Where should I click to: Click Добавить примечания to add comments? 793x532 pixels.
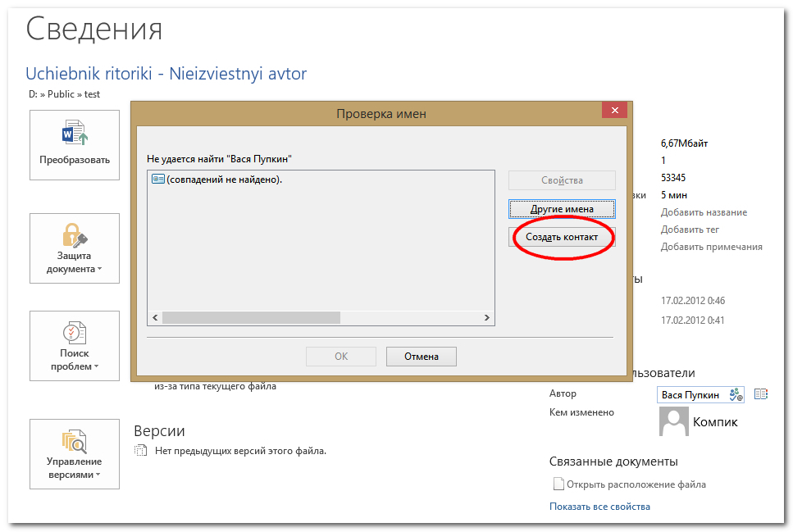[x=711, y=247]
